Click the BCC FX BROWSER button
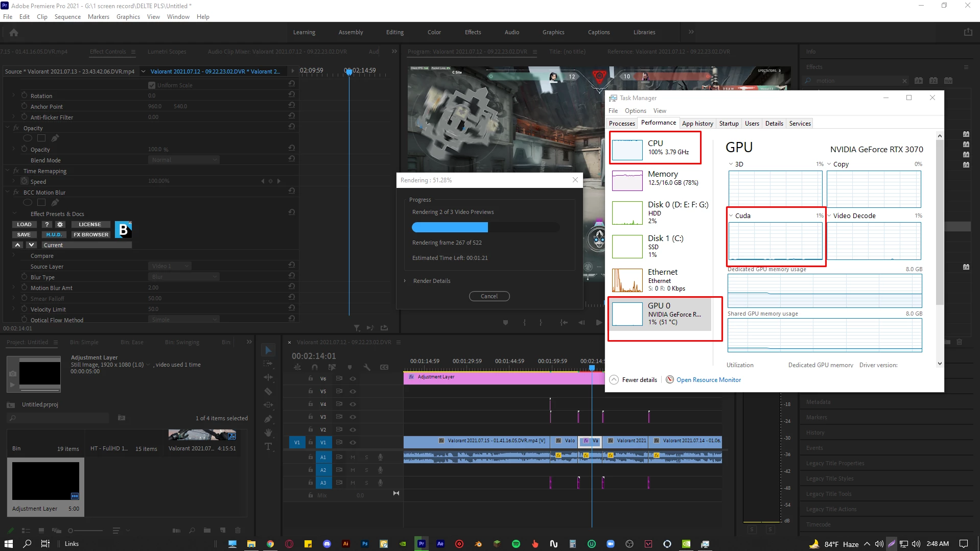980x551 pixels. [x=91, y=235]
